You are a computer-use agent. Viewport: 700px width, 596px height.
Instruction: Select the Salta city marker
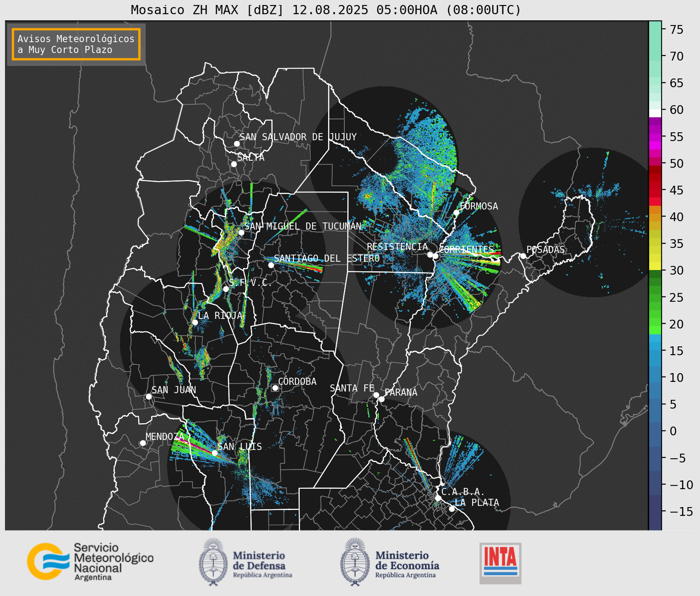[x=234, y=164]
